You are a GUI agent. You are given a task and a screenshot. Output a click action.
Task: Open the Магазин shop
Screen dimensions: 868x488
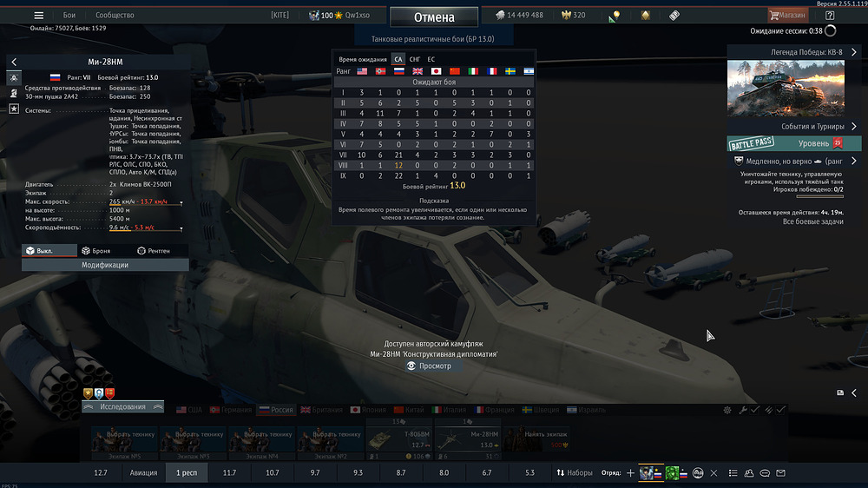click(x=788, y=16)
